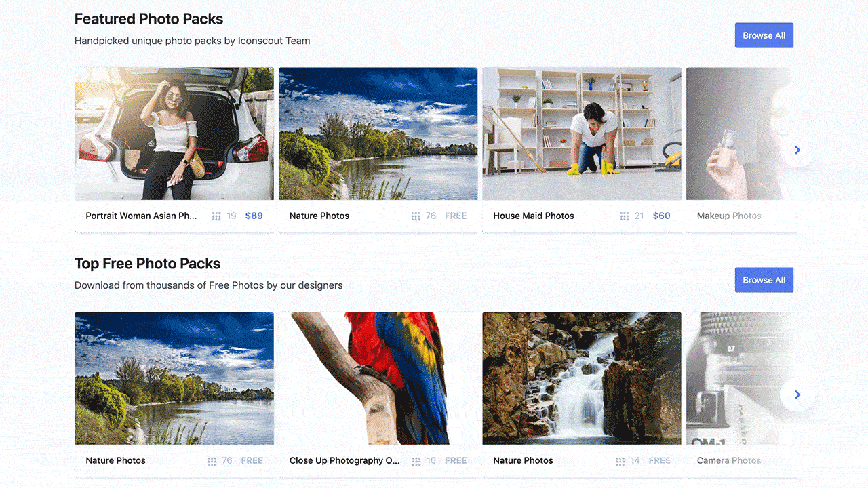The width and height of the screenshot is (868, 488).
Task: Click grid icon next to 16 photo count
Action: coord(416,461)
